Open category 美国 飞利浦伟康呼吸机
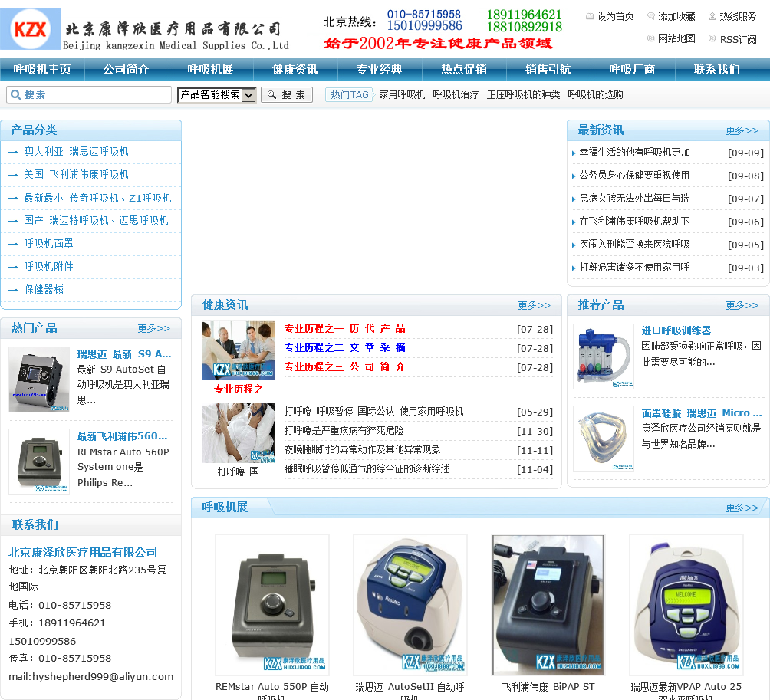770x700 pixels. click(x=76, y=174)
